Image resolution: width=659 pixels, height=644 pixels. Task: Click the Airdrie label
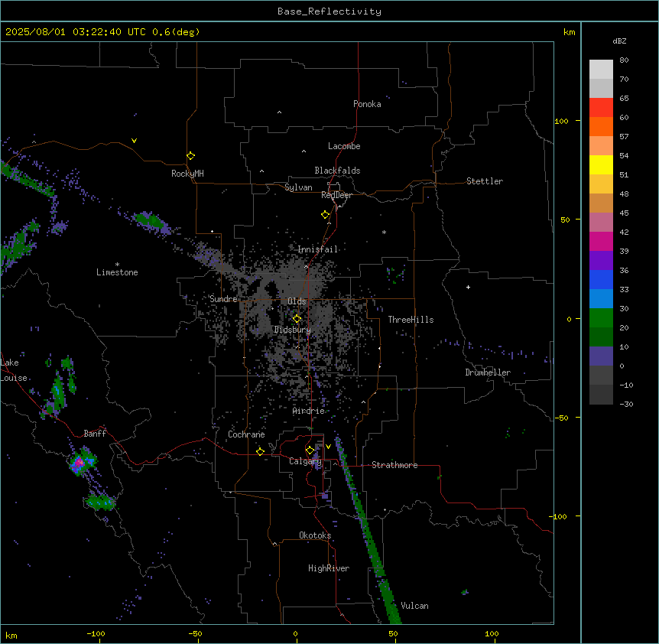coord(309,411)
